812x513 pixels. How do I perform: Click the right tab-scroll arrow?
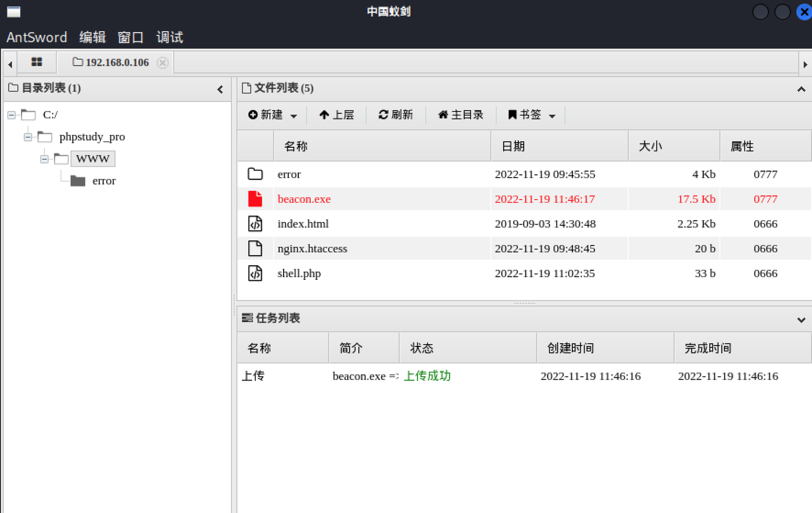click(806, 64)
